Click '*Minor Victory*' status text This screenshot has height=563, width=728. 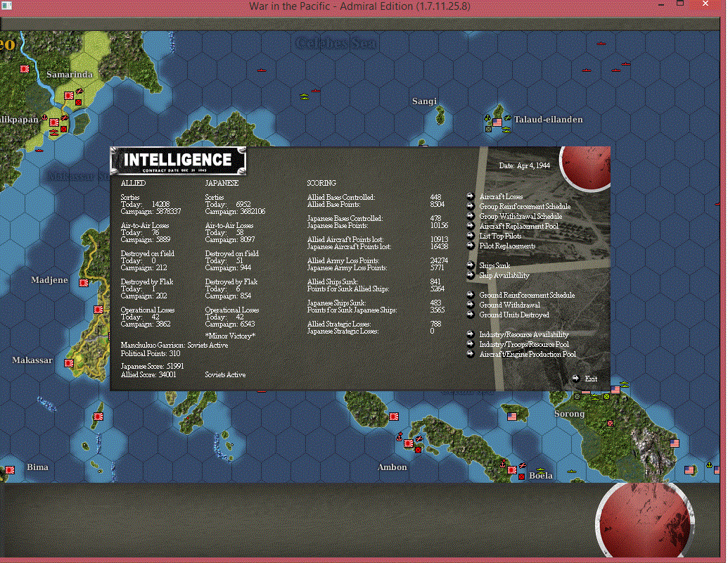click(230, 336)
